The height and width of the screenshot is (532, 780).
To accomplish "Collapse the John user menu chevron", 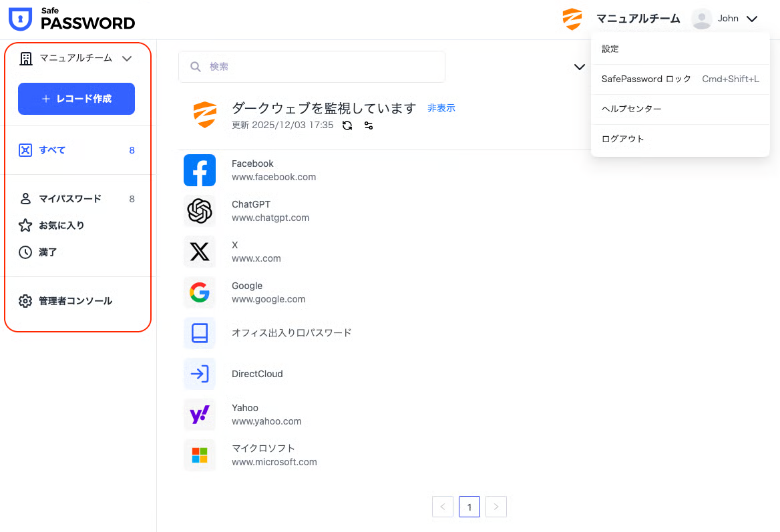I will tap(751, 19).
